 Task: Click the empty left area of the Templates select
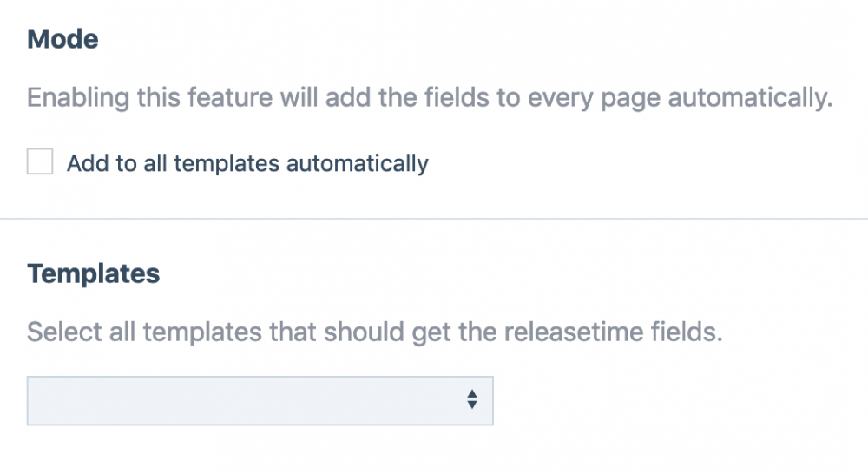pos(130,400)
